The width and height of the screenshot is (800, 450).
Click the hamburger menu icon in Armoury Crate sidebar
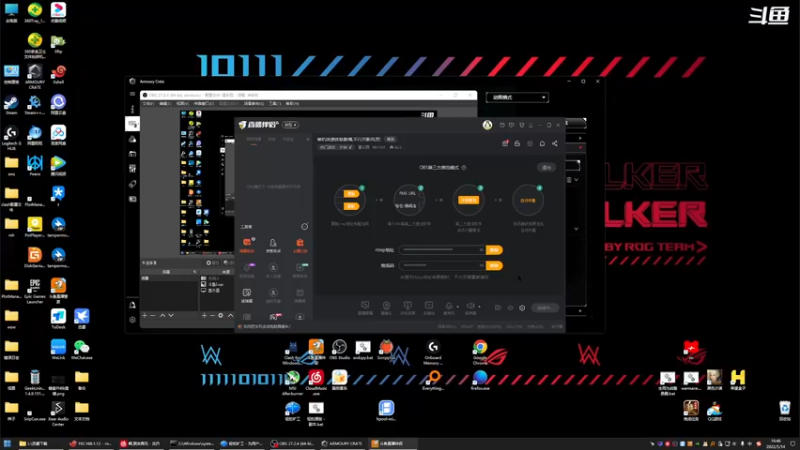coord(132,94)
